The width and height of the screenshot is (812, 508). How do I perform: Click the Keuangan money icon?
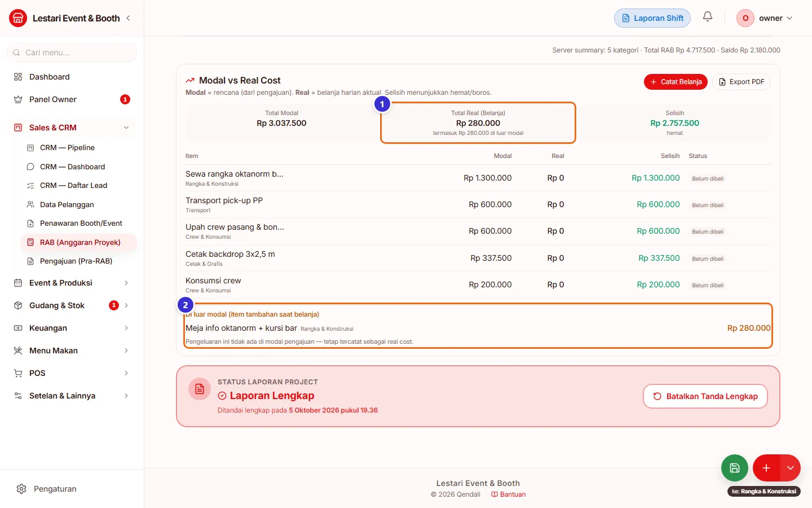[x=18, y=328]
